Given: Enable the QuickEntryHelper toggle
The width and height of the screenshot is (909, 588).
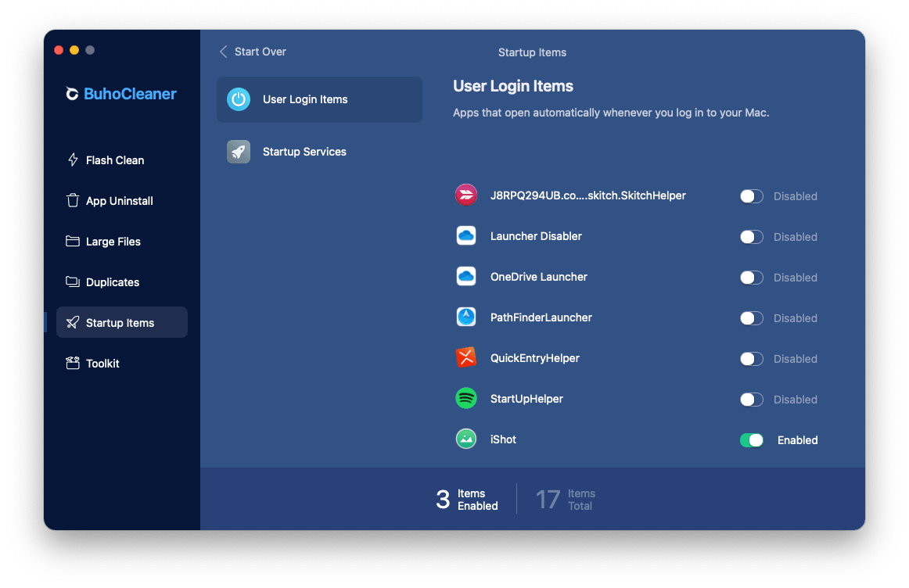Looking at the screenshot, I should [751, 359].
